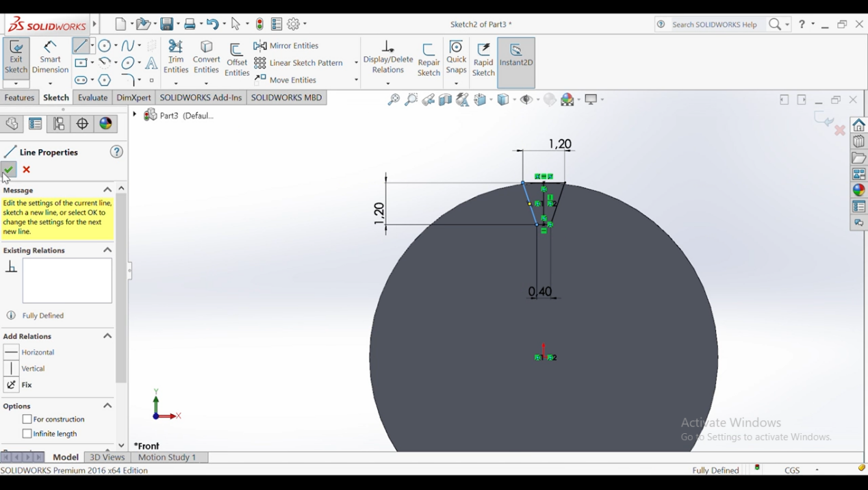Enable the For construction checkbox
Screen dimensions: 868x490
tap(27, 419)
